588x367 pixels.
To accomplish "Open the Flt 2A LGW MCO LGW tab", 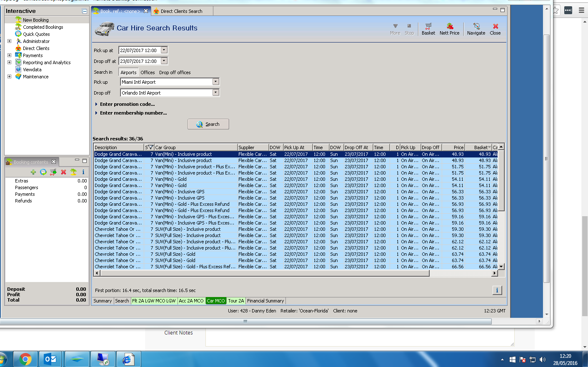I will (154, 301).
